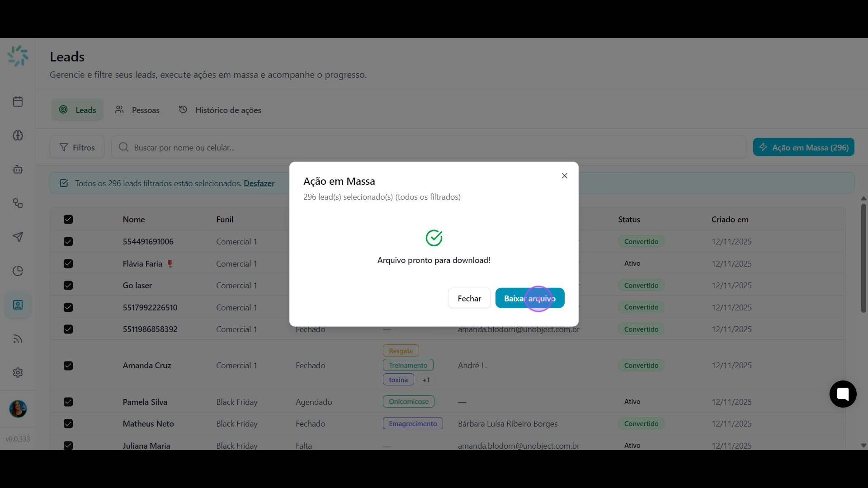
Task: Open the robot bot icon in sidebar
Action: [18, 169]
